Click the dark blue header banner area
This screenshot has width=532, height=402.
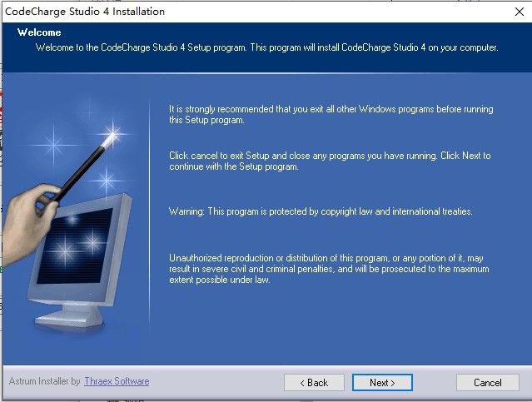(x=416, y=33)
